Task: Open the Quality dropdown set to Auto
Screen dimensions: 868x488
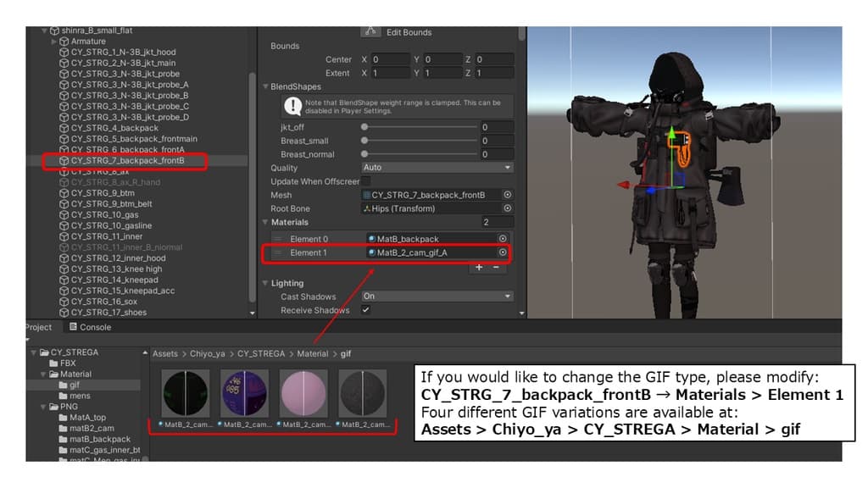Action: [437, 168]
